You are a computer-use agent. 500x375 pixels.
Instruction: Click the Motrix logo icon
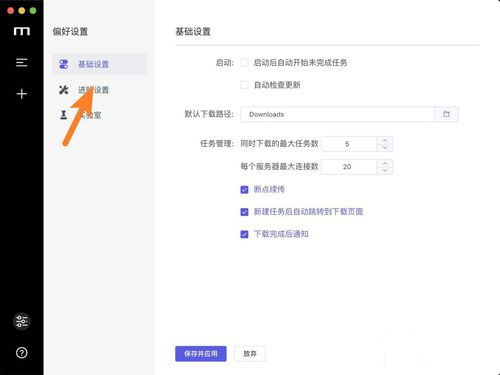(x=22, y=31)
